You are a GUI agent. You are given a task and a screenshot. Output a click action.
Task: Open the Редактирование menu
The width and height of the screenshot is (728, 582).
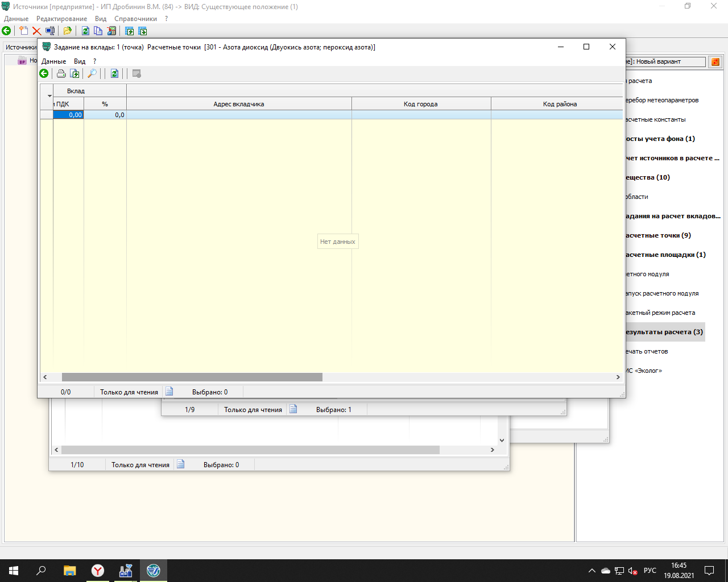pyautogui.click(x=61, y=19)
